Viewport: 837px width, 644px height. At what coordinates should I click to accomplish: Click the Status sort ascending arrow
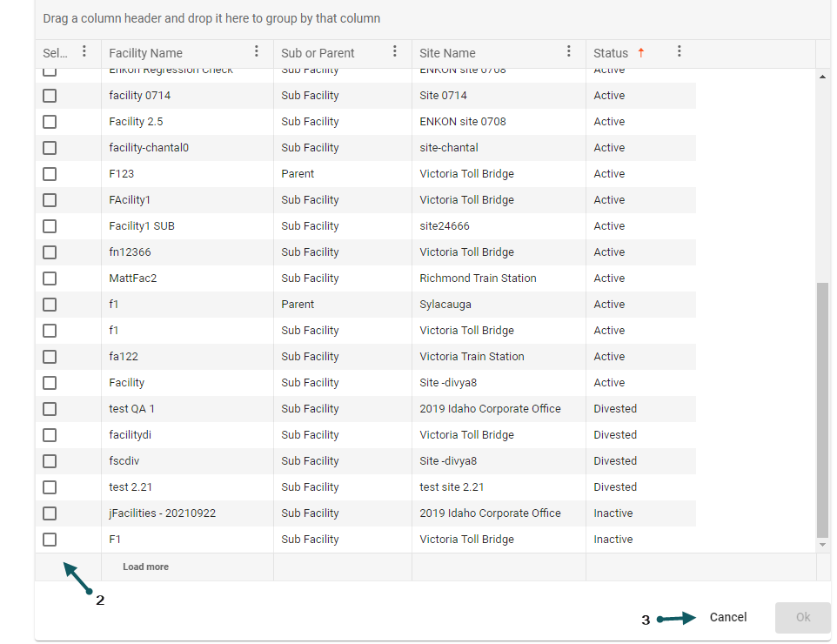(641, 53)
